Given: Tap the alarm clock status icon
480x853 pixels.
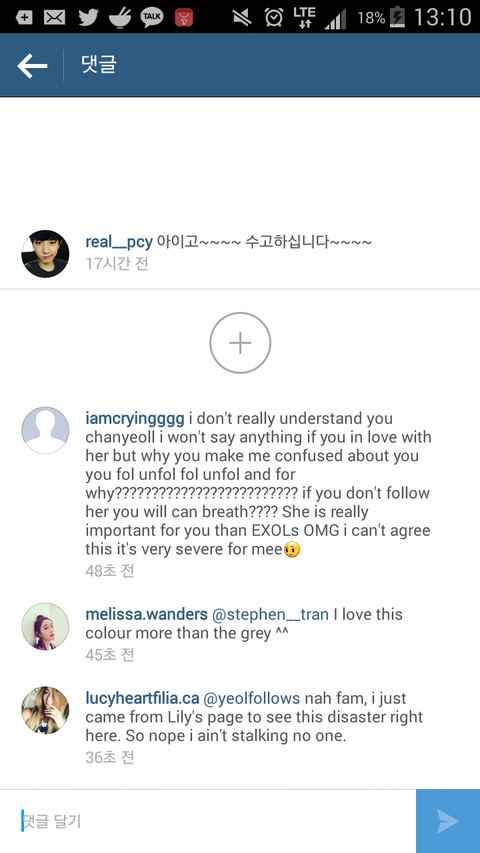Looking at the screenshot, I should click(x=274, y=17).
